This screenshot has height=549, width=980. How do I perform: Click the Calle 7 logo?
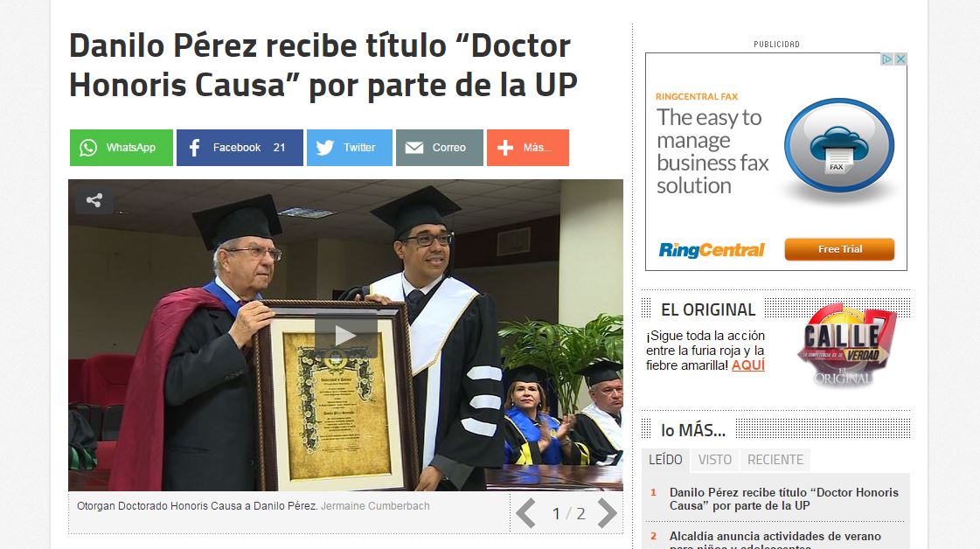pyautogui.click(x=846, y=345)
